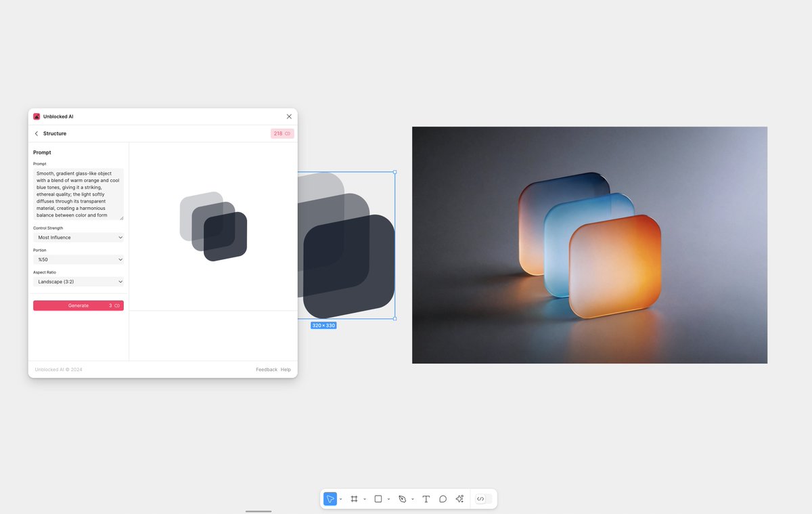Open the Feedback link
812x514 pixels.
267,370
